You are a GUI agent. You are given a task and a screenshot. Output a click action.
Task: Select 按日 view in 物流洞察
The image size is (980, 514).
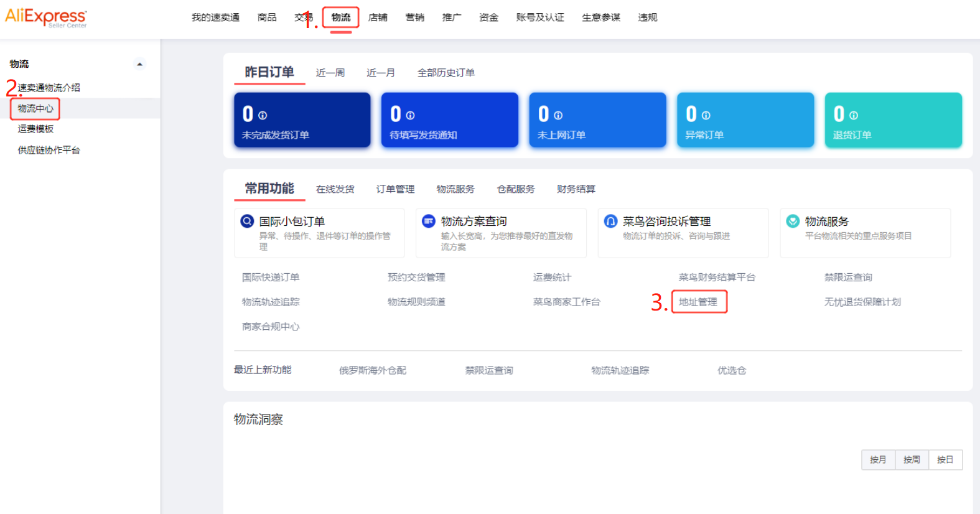click(945, 460)
